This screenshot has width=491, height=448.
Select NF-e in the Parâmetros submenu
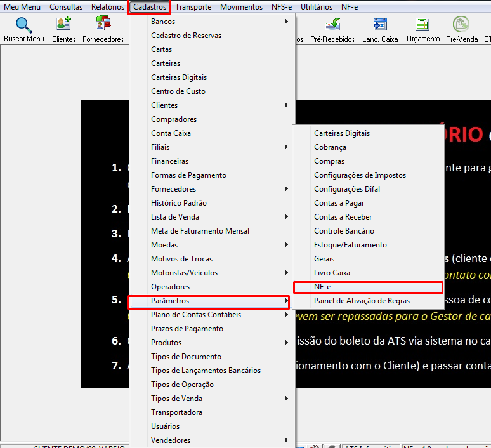pyautogui.click(x=368, y=287)
